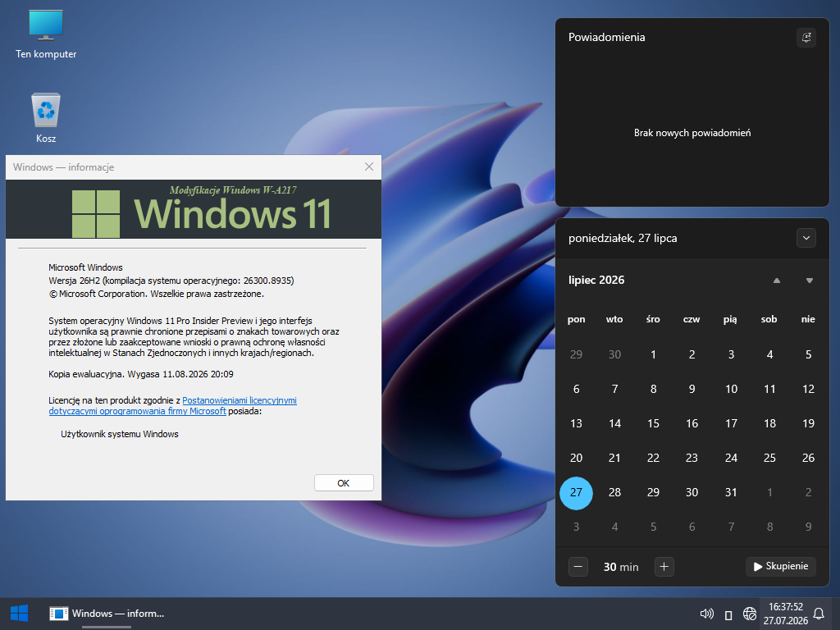Open the Ten komputer desktop icon
840x630 pixels.
(x=46, y=34)
